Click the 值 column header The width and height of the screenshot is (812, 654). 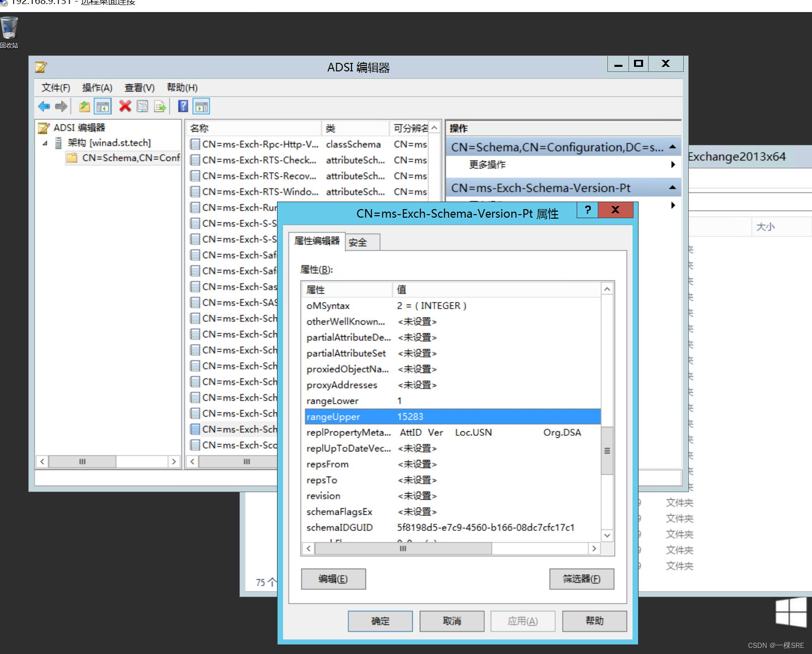point(497,290)
